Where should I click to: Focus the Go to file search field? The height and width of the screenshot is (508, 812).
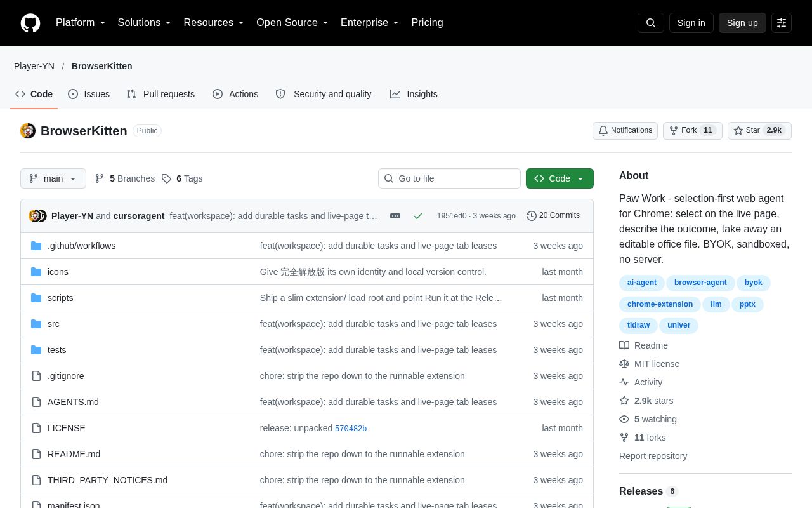[449, 178]
